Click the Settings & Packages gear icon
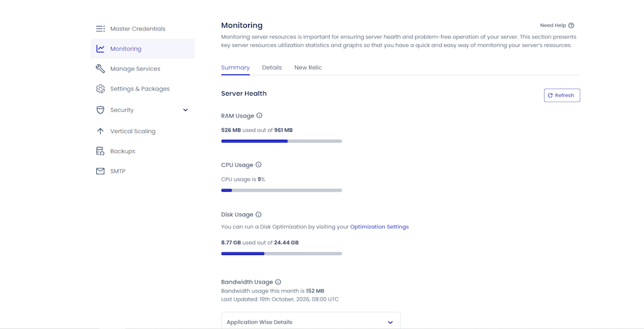644x329 pixels. (x=100, y=89)
